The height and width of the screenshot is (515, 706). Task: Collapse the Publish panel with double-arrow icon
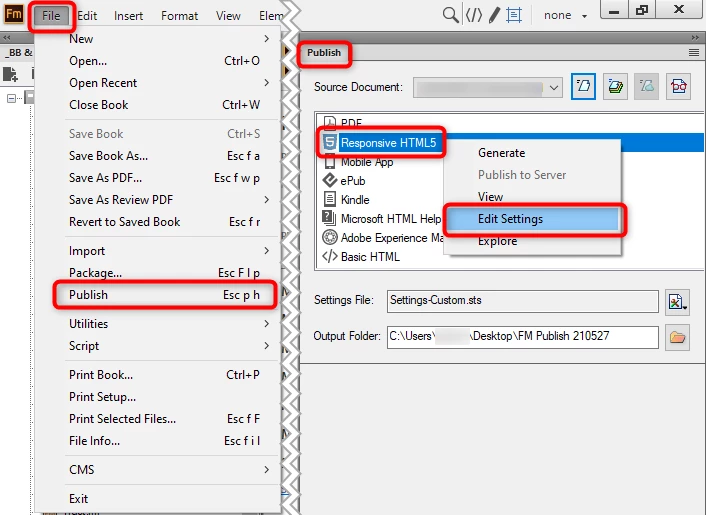pos(695,37)
